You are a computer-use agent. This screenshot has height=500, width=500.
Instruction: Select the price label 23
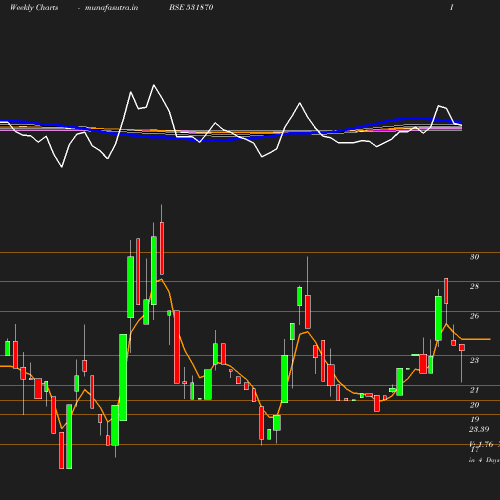[x=474, y=360]
